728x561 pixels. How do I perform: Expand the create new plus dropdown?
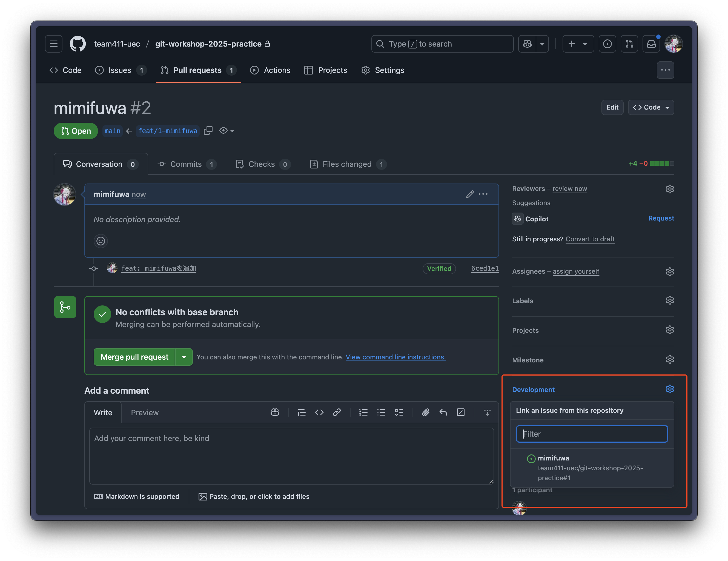coord(578,44)
